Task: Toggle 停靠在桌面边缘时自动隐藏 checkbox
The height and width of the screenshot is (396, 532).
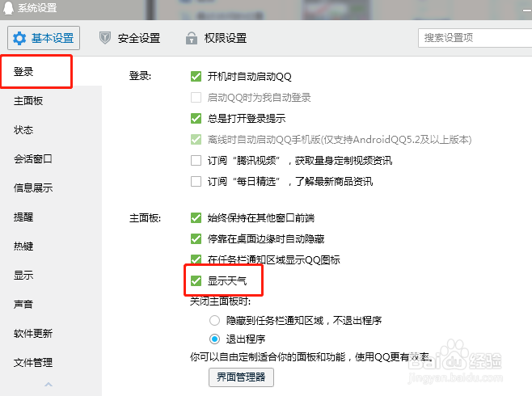Action: pos(196,239)
